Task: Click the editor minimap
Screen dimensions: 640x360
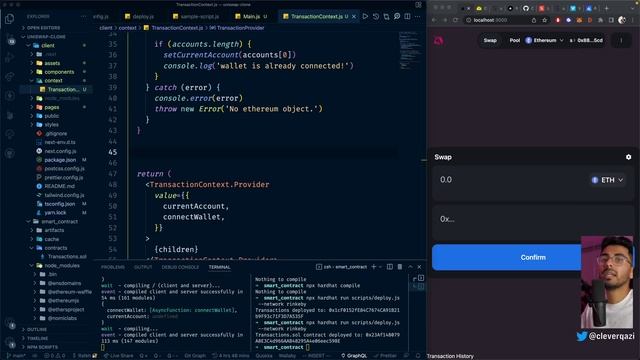Action: pos(409,50)
